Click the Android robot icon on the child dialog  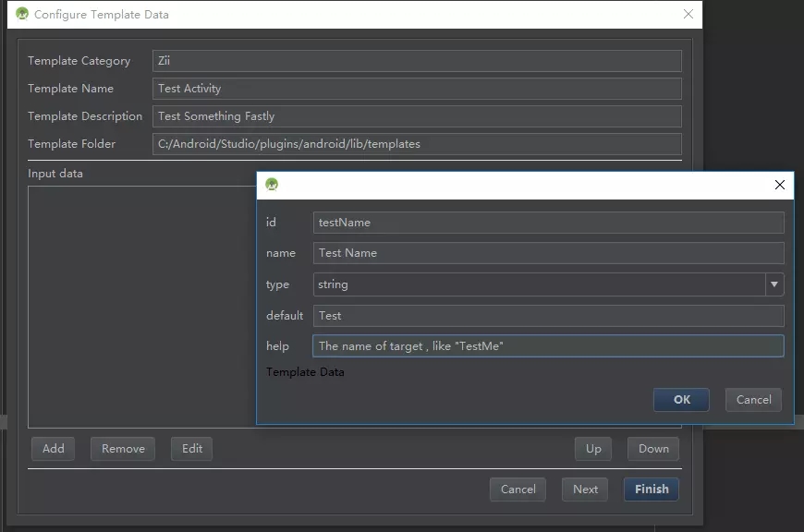tap(272, 185)
